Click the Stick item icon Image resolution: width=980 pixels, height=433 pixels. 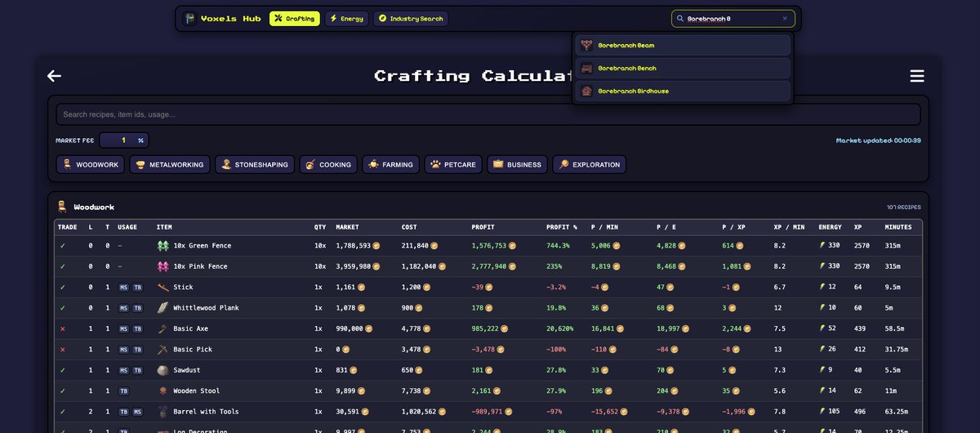[x=163, y=287]
